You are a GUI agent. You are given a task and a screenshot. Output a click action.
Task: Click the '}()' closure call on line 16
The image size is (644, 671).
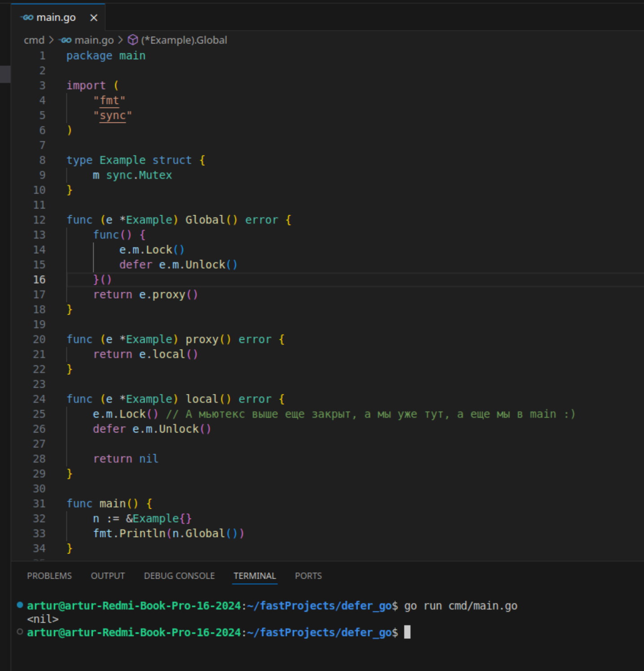click(x=102, y=279)
